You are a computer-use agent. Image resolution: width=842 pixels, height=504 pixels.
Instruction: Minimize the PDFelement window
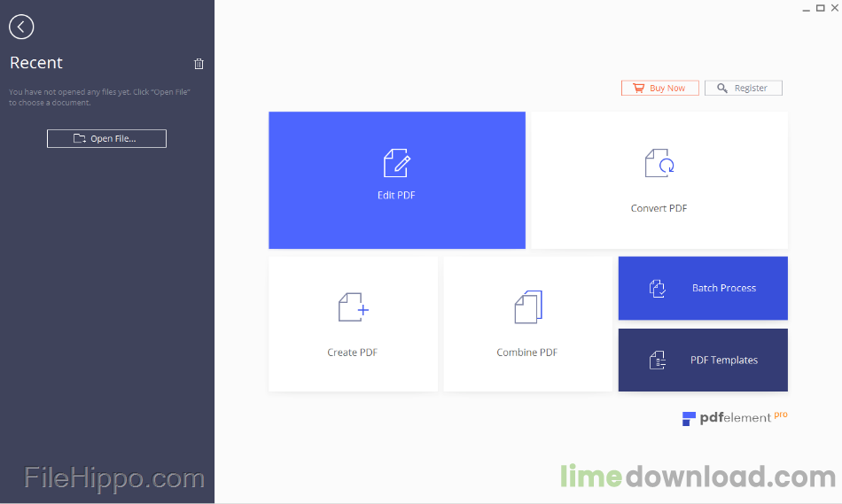coord(806,9)
